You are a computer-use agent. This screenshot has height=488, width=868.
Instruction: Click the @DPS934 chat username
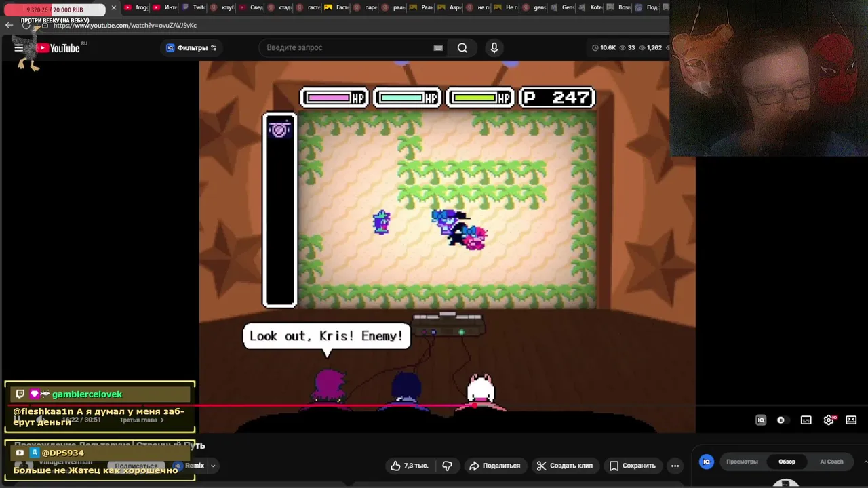tap(62, 453)
